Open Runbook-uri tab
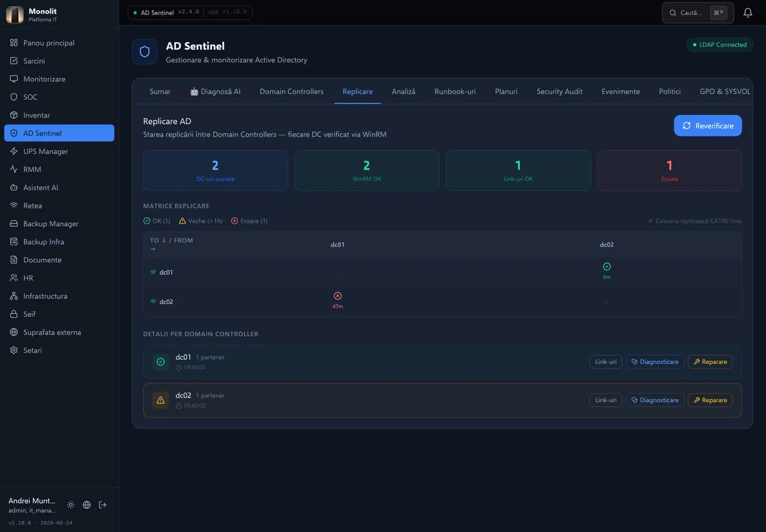The height and width of the screenshot is (532, 766). click(x=455, y=92)
